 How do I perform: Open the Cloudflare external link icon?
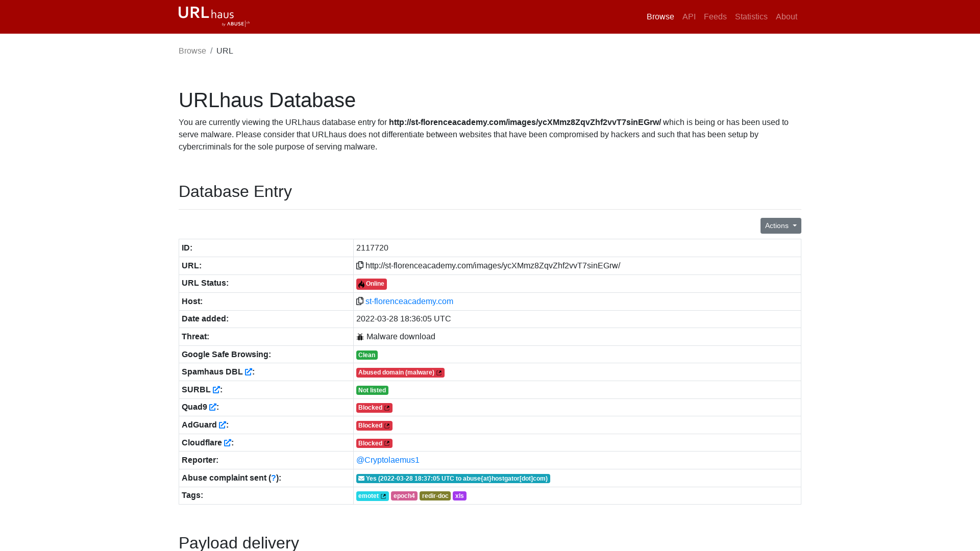228,443
